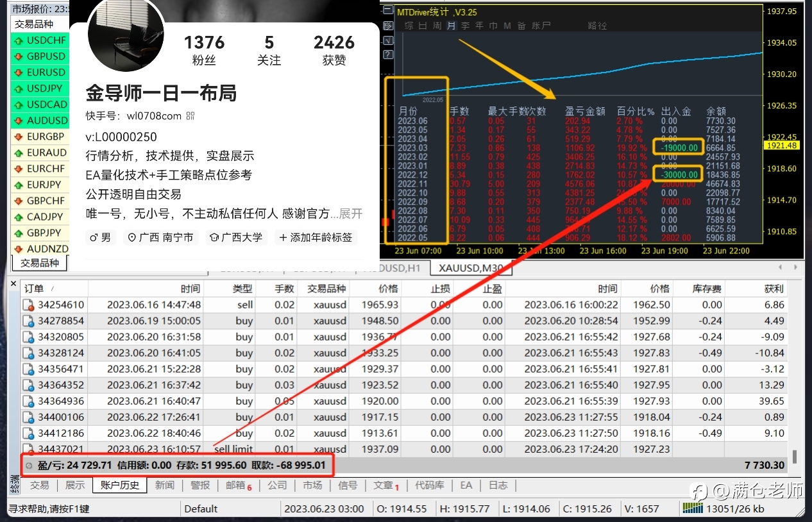The width and height of the screenshot is (812, 522).
Task: Select the GBPJPY row in Market Watch
Action: [x=40, y=233]
